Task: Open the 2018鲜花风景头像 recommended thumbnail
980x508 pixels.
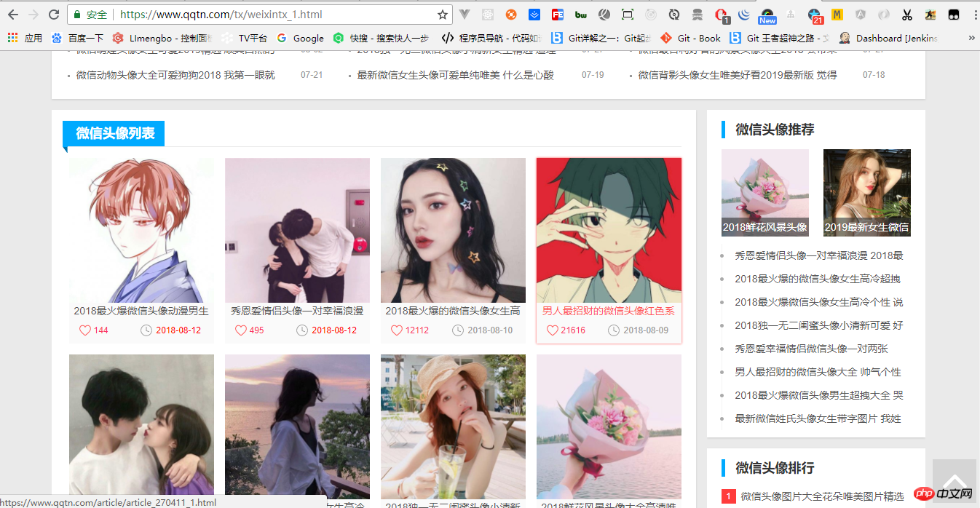Action: pyautogui.click(x=765, y=193)
